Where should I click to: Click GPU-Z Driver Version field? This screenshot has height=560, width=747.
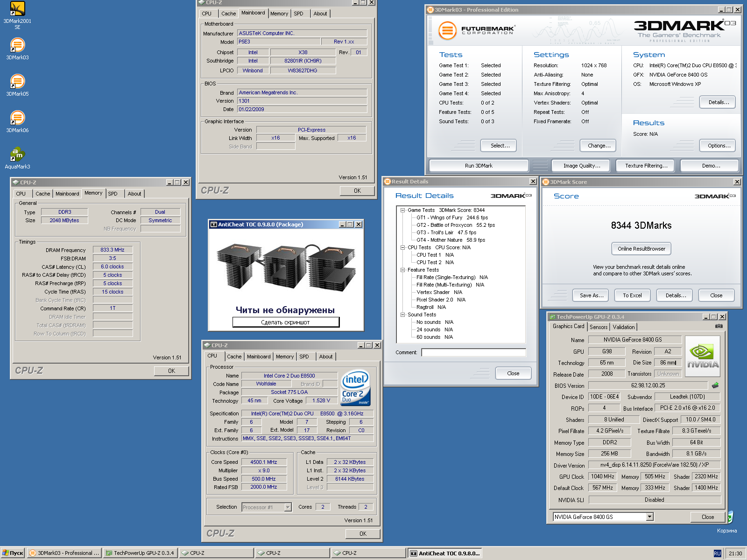click(654, 465)
